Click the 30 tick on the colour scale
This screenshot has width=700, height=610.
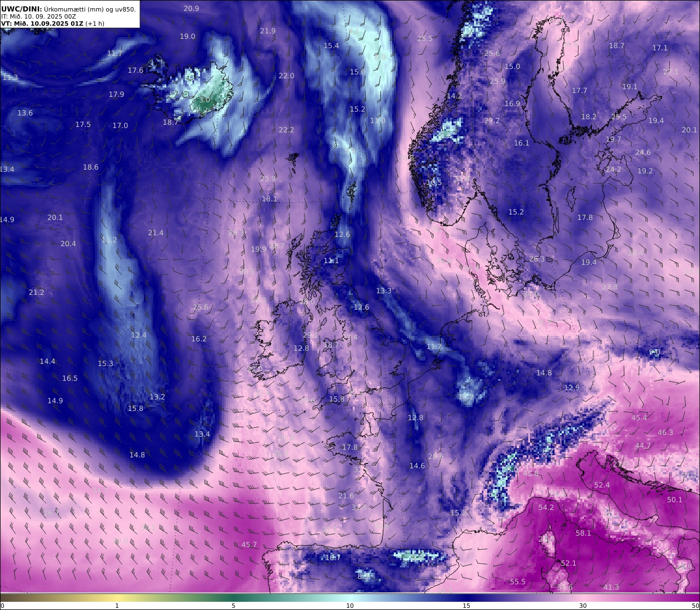click(583, 605)
